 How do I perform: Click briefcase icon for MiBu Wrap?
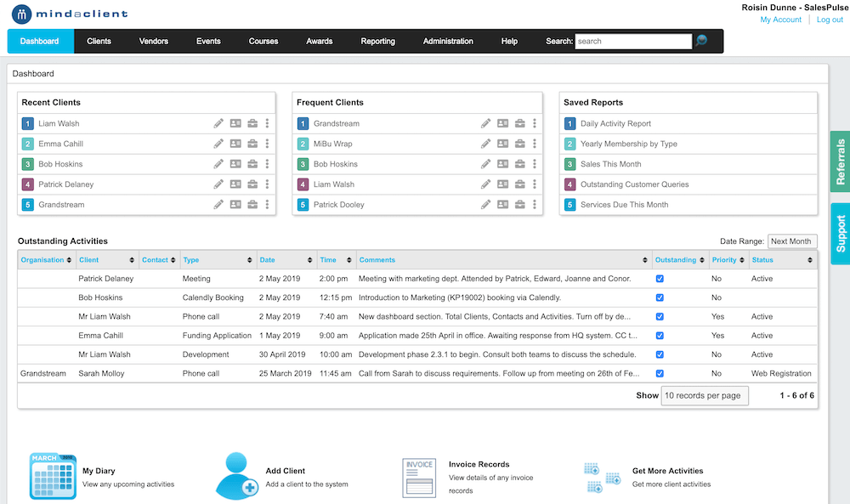520,144
